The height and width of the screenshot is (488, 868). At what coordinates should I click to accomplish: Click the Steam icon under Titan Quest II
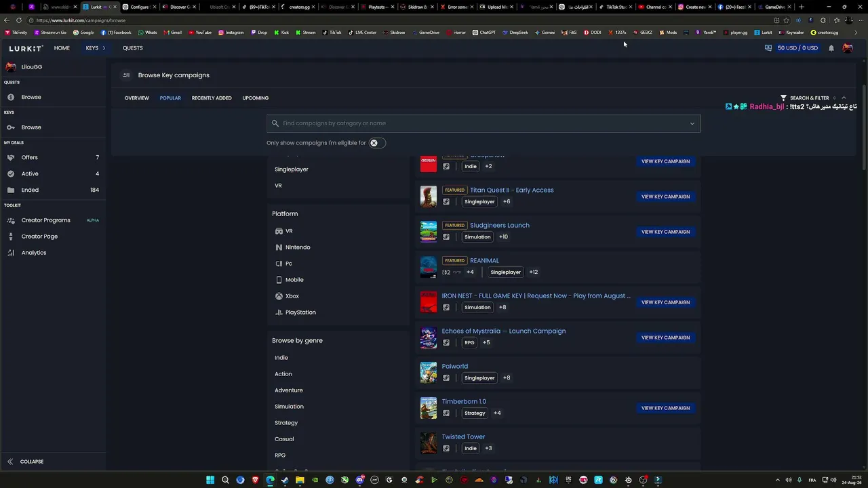[x=446, y=201]
